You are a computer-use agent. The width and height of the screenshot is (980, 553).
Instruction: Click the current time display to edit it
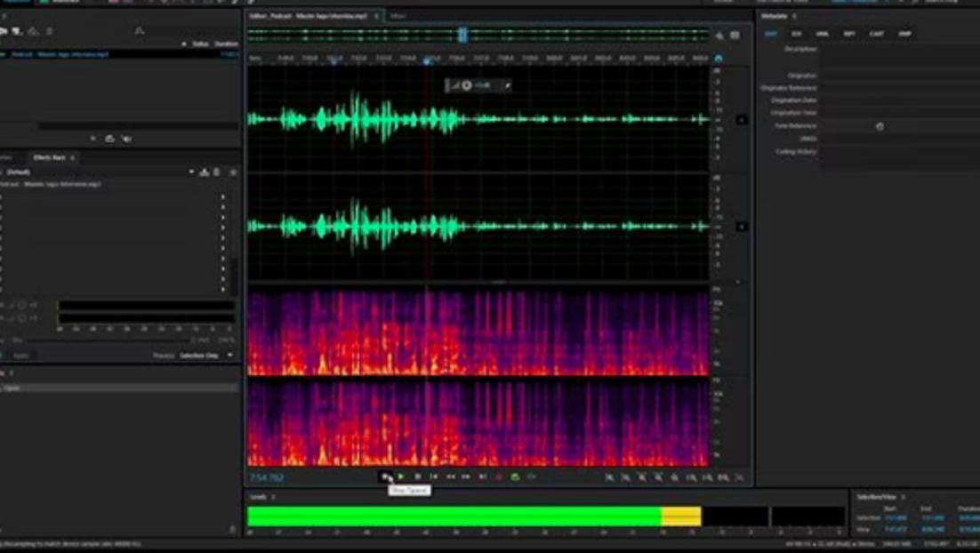[x=267, y=477]
